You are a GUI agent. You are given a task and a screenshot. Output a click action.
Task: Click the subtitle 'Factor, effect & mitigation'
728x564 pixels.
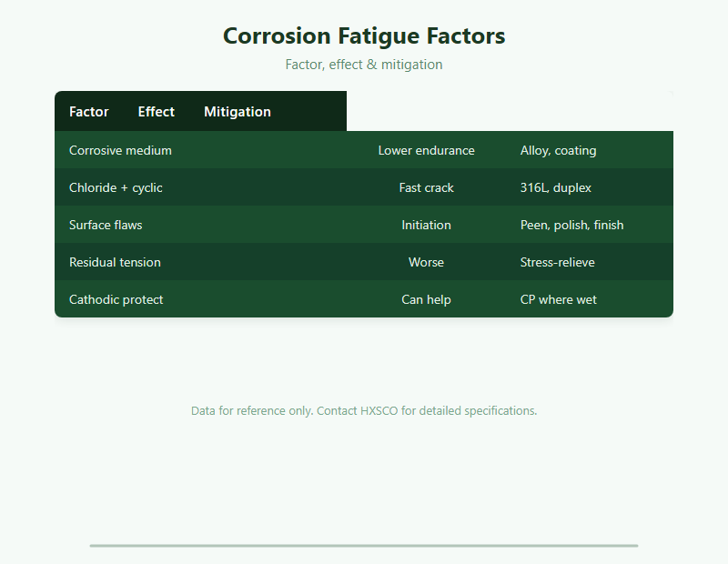[364, 64]
